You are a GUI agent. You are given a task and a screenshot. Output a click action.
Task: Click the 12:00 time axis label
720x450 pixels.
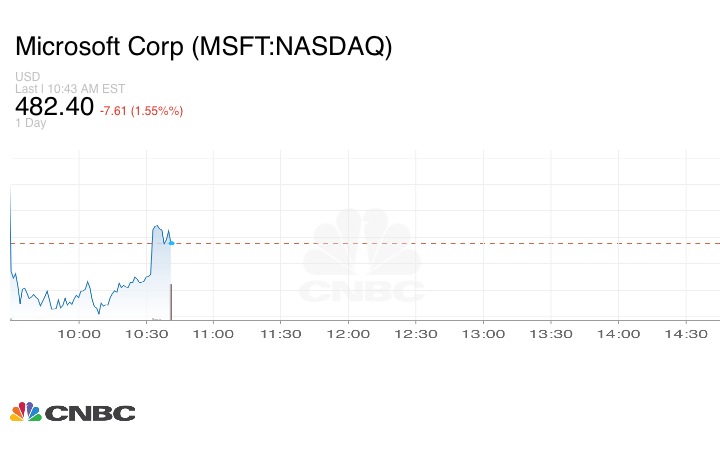[348, 334]
